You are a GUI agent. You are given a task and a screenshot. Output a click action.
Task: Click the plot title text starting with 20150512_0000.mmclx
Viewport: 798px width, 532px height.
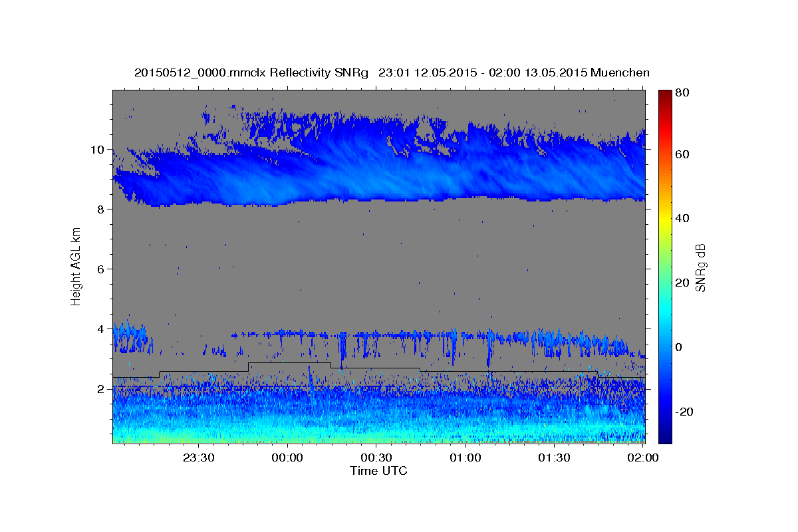(x=392, y=72)
